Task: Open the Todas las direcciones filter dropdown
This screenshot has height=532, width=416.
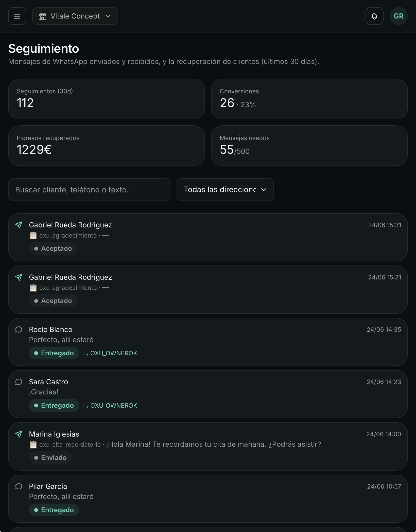Action: 225,190
